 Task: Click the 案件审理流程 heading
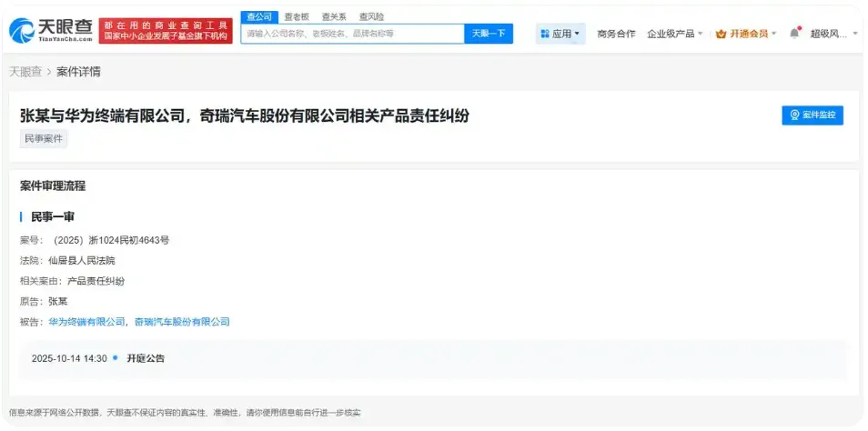53,185
